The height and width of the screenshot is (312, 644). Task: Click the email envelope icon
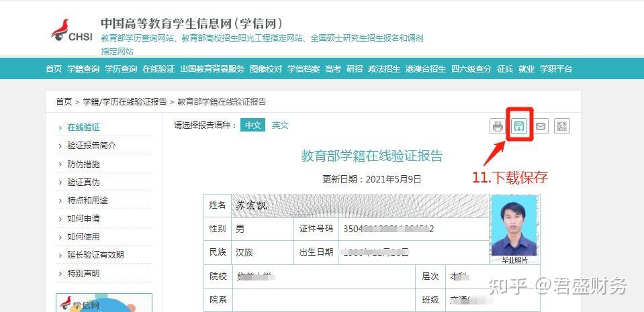541,126
